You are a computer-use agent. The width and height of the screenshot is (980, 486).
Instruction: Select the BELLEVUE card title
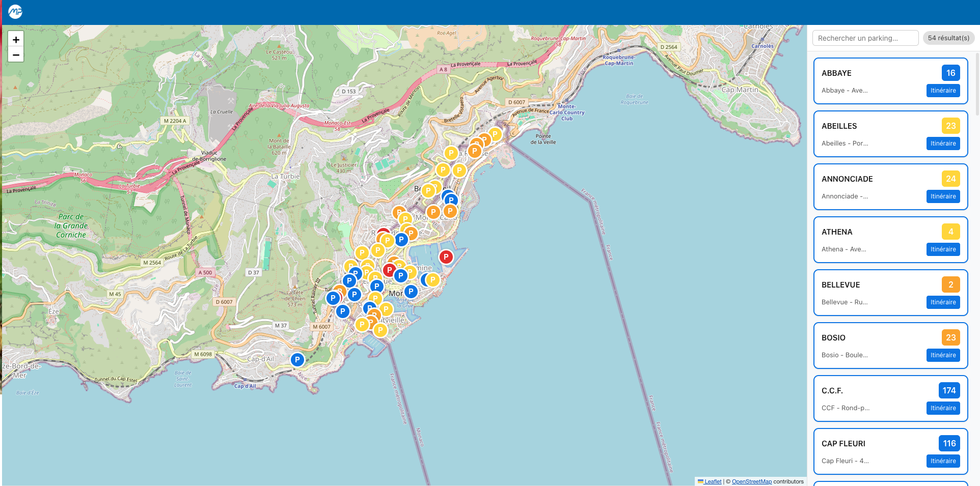point(840,285)
